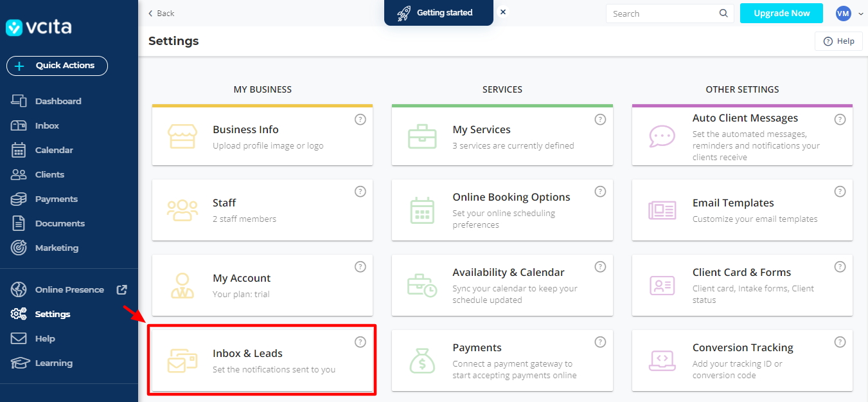The image size is (868, 402).
Task: Open the Inbox & Leads card
Action: (262, 360)
